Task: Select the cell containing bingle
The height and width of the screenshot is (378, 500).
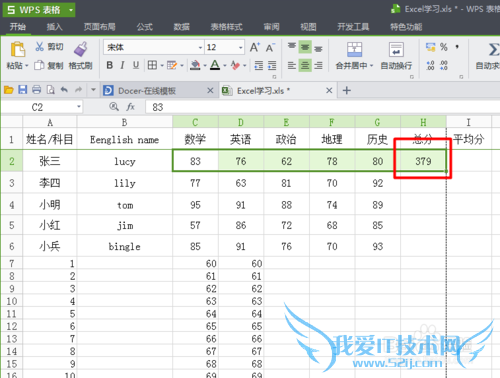Action: 125,246
